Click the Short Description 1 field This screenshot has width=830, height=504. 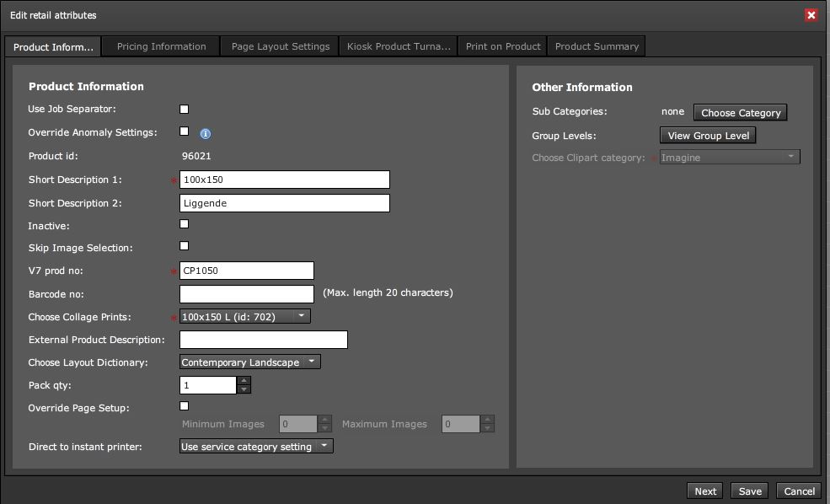285,180
